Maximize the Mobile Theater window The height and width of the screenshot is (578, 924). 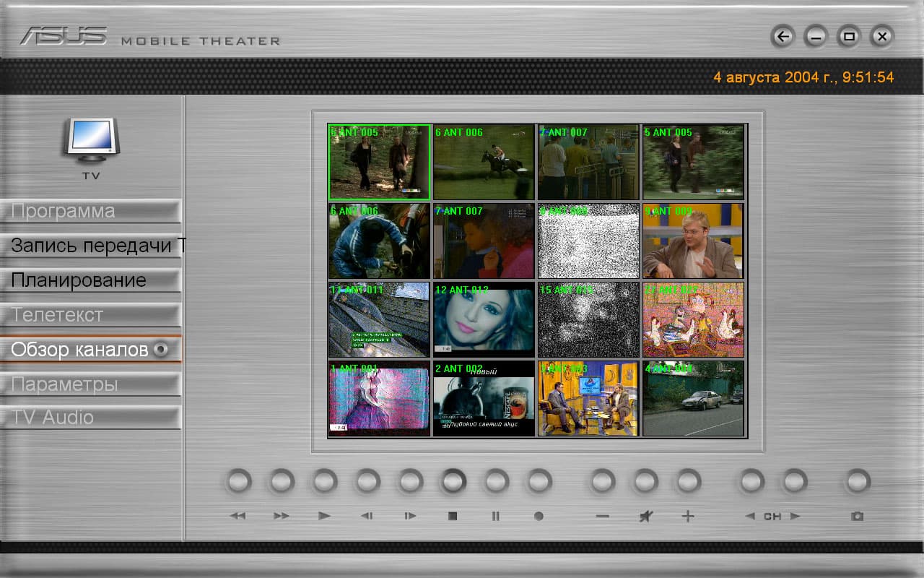(849, 36)
